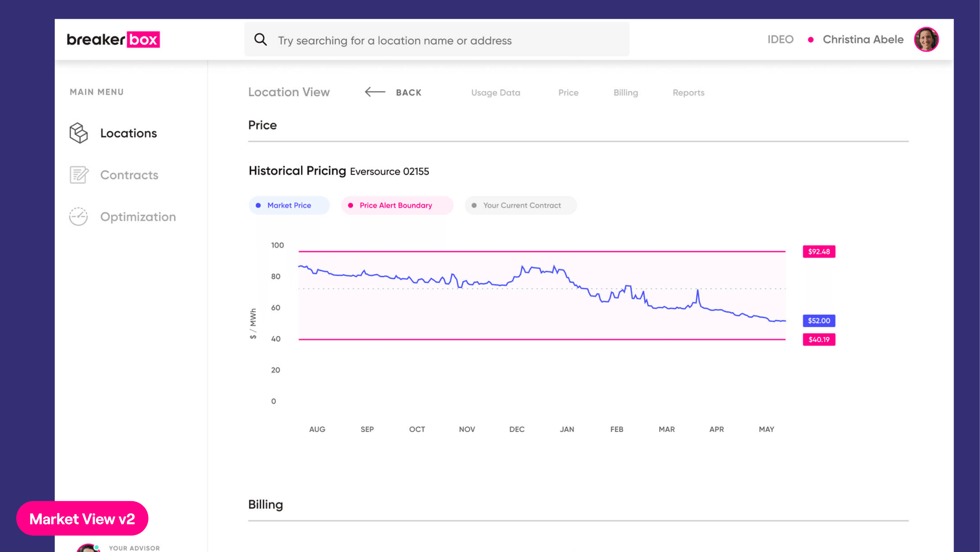Click the IDEO organization name

pyautogui.click(x=780, y=39)
